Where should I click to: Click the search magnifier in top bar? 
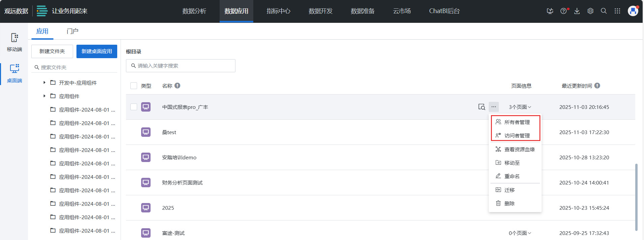point(604,11)
